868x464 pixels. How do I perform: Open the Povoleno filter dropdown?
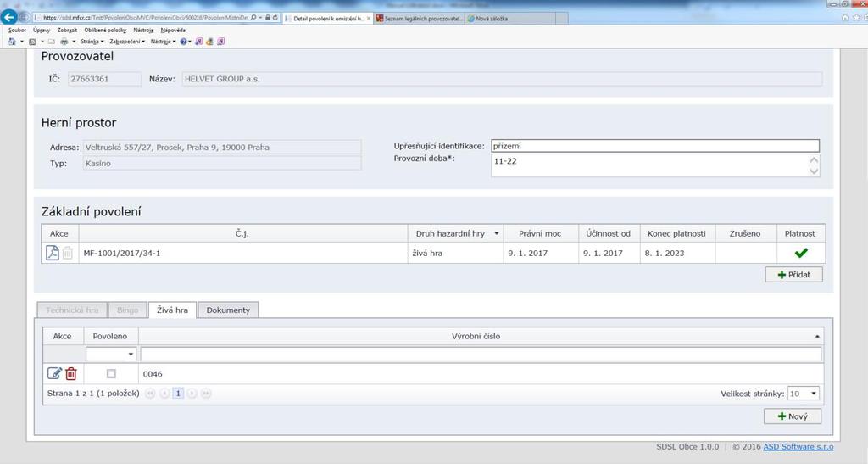[131, 354]
